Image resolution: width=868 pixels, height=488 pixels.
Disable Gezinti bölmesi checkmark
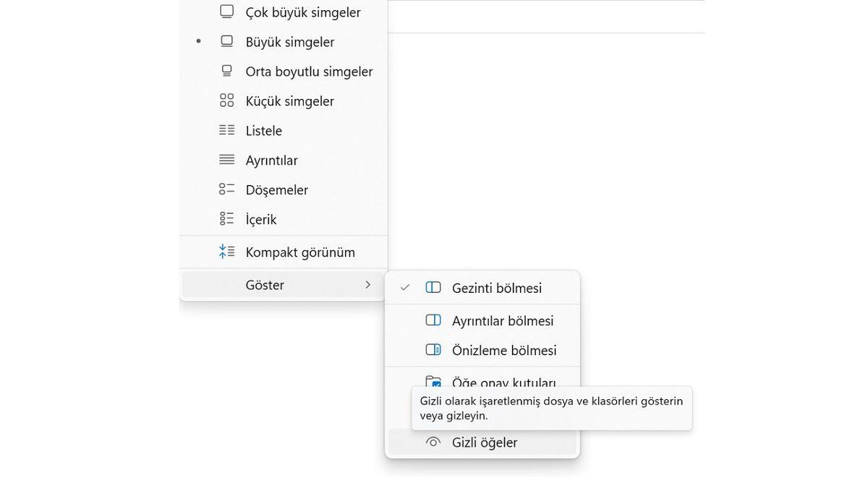[x=405, y=288]
